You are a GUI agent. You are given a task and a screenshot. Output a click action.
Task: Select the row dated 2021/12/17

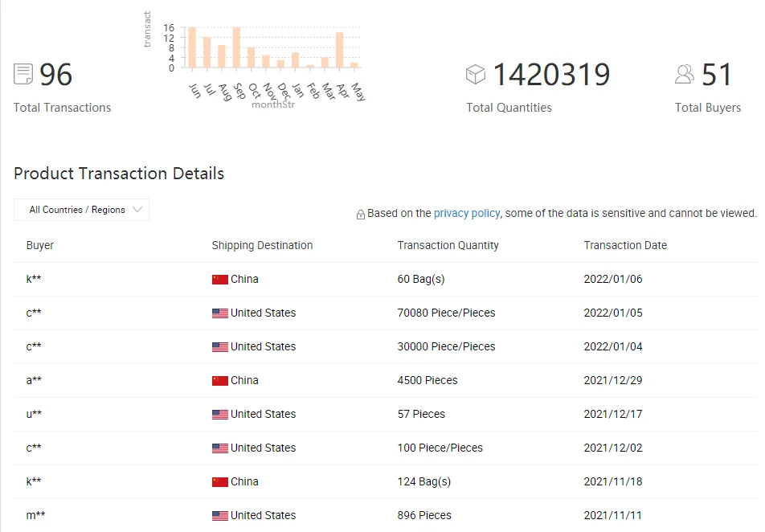click(386, 415)
